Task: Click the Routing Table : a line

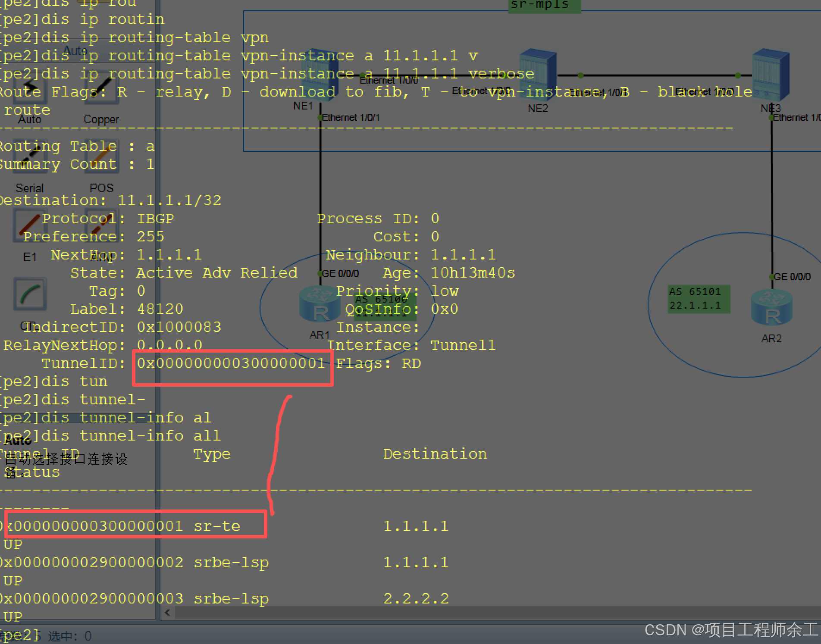Action: [77, 146]
